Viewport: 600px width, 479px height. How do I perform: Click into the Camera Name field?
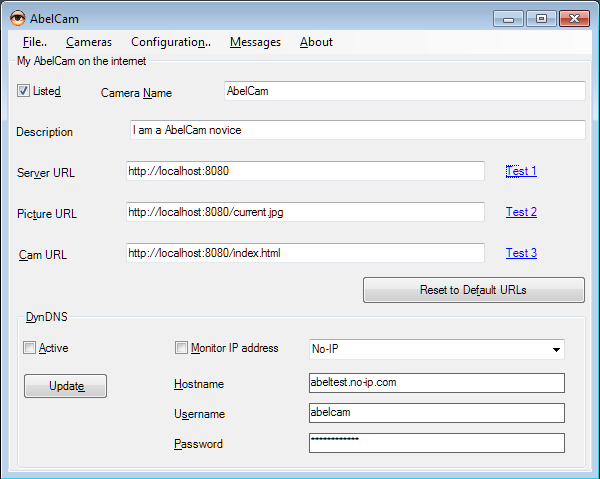click(x=404, y=91)
